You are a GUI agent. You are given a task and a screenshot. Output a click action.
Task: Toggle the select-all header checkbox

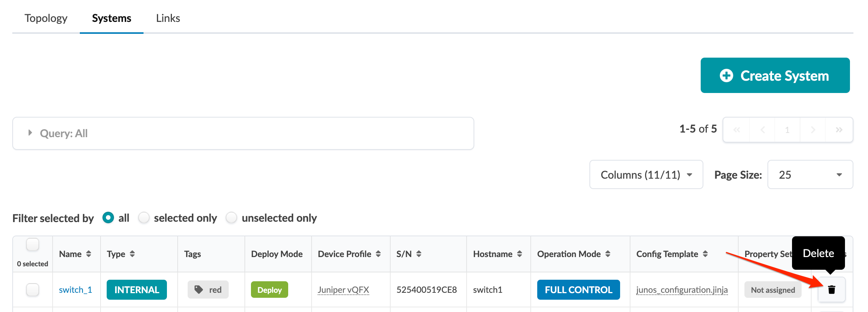(33, 244)
